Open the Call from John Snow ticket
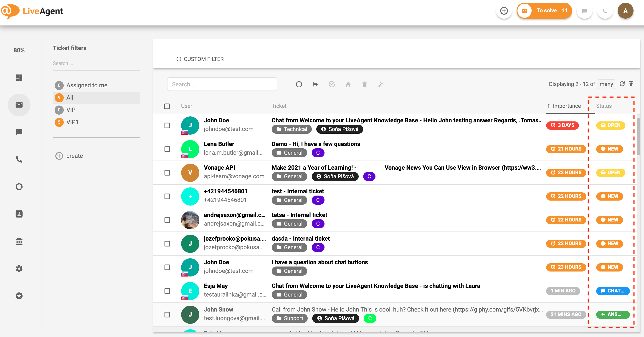 pyautogui.click(x=407, y=310)
